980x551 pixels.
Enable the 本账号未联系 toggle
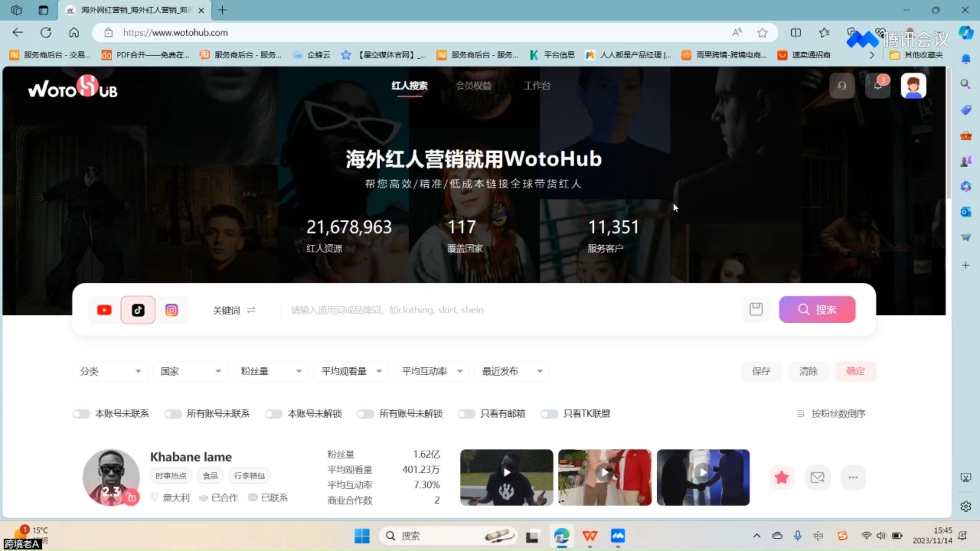pos(81,414)
